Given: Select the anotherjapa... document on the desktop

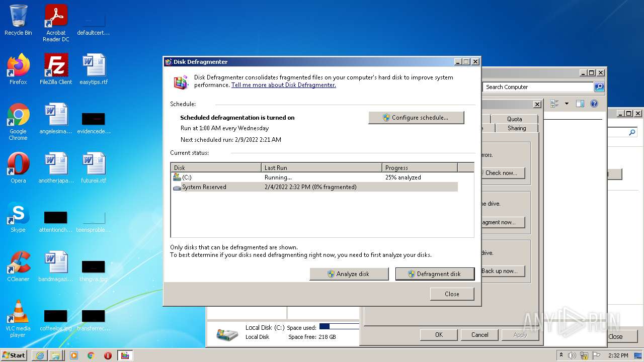Looking at the screenshot, I should click(56, 168).
